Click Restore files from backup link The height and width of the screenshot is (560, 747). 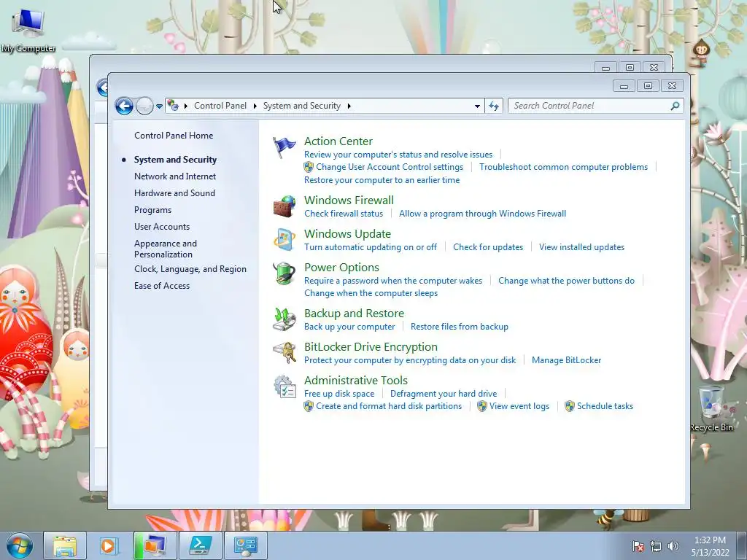(460, 327)
